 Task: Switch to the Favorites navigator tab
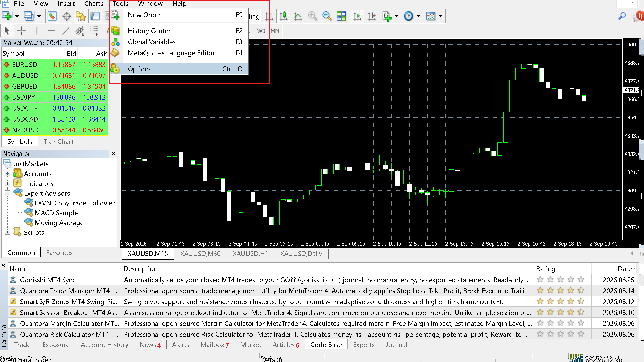pyautogui.click(x=60, y=252)
